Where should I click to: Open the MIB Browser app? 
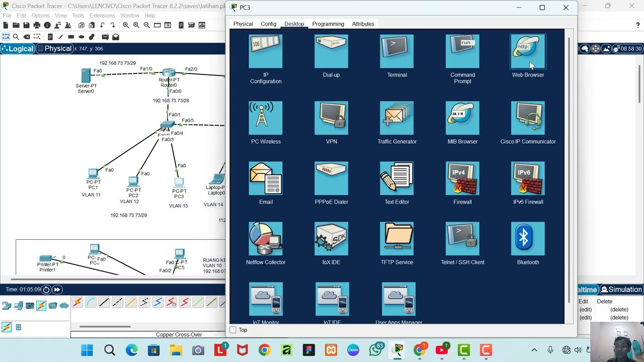pyautogui.click(x=462, y=118)
